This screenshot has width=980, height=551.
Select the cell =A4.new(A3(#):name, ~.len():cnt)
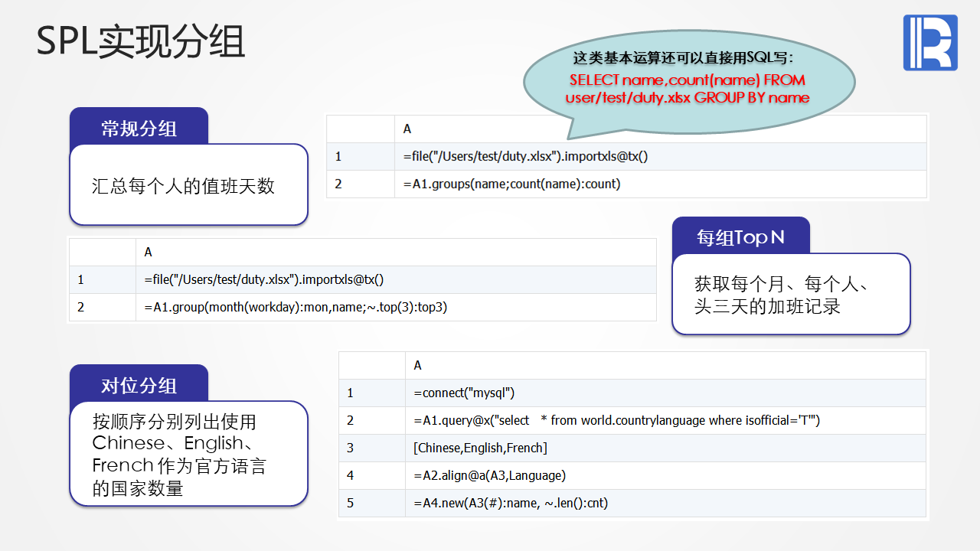click(x=665, y=503)
